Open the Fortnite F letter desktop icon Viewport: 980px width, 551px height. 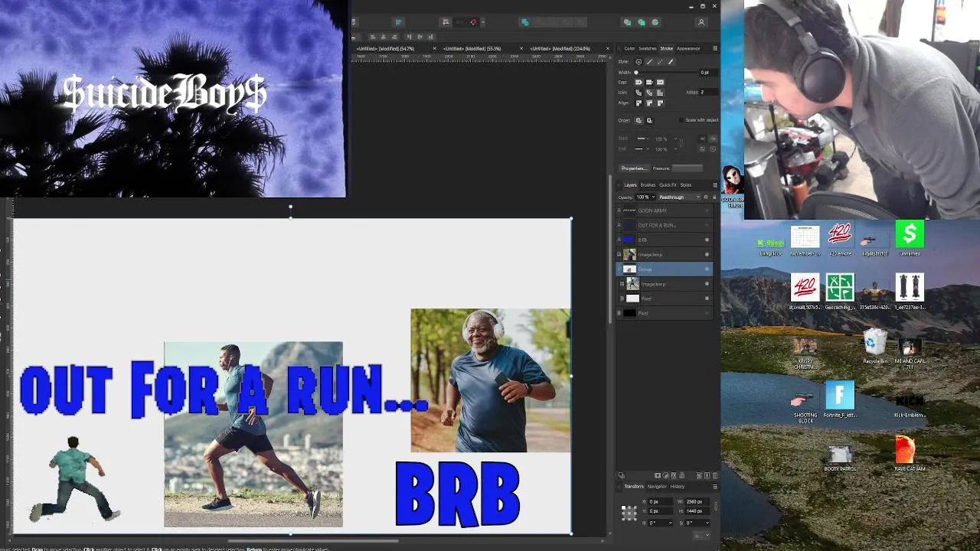(x=840, y=399)
